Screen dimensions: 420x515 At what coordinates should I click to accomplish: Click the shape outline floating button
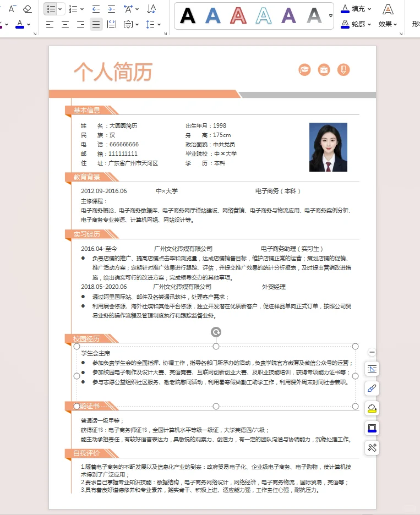372,428
